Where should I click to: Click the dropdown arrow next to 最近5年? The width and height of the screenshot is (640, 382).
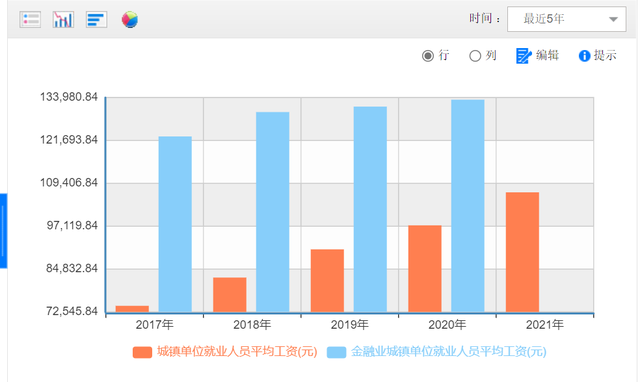613,19
